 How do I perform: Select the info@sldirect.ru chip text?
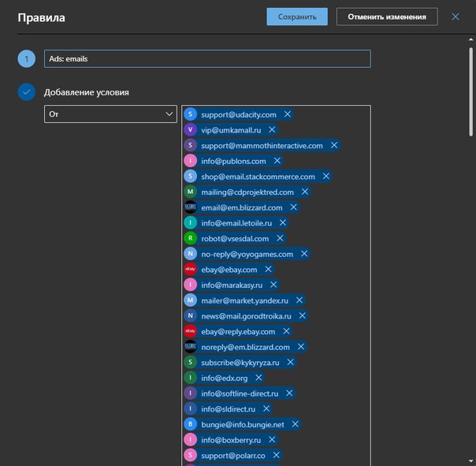coord(229,409)
